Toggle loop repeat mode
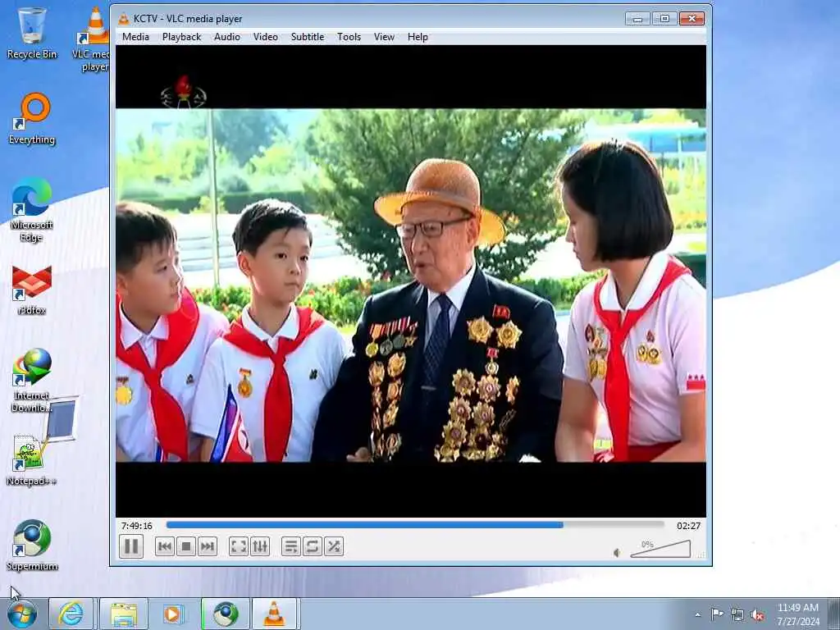Image resolution: width=840 pixels, height=630 pixels. [x=313, y=546]
